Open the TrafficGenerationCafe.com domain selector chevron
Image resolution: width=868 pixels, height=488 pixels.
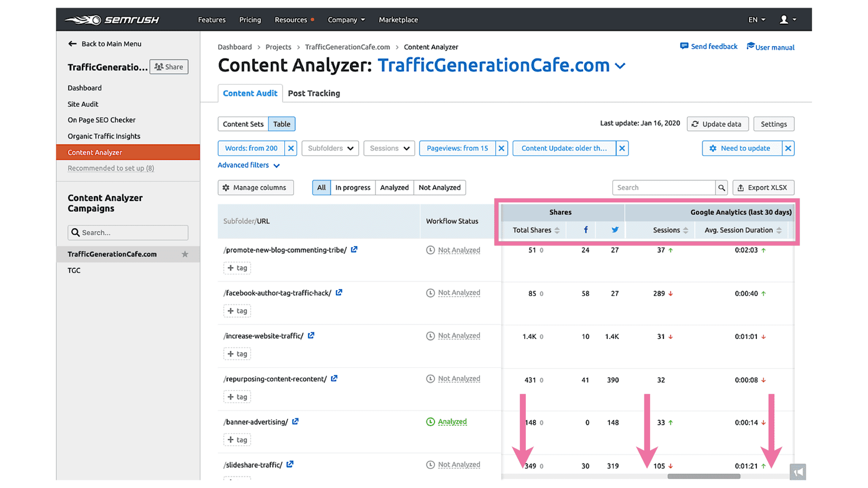pos(621,65)
